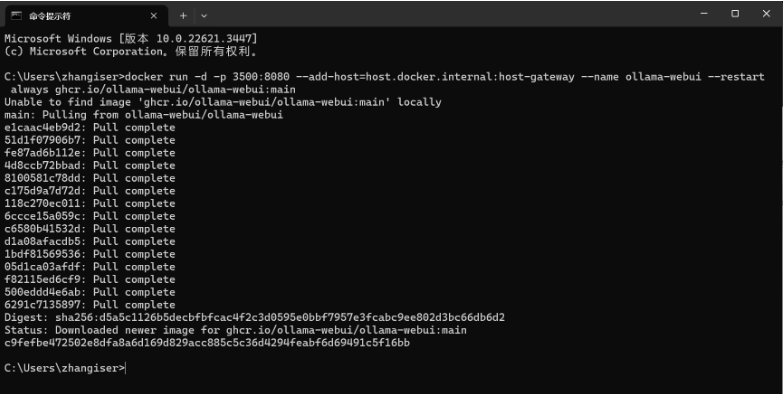Select the 命令提示符 tab title
This screenshot has width=783, height=394.
pos(50,16)
